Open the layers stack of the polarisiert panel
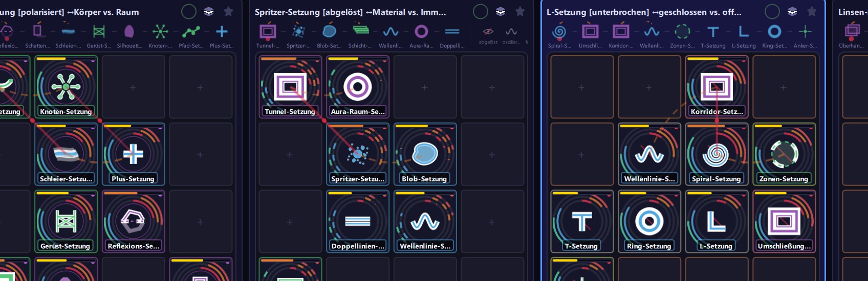Screen dimensions: 868x281 click(x=209, y=11)
